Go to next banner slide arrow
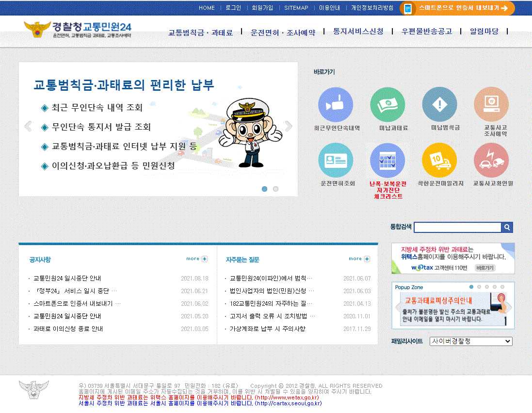 [x=289, y=126]
